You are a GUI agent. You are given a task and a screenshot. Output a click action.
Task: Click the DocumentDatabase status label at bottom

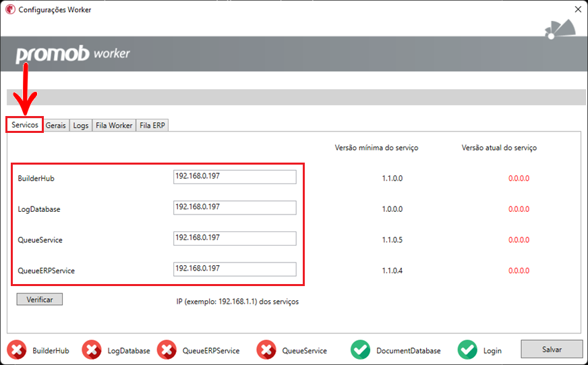tap(409, 351)
